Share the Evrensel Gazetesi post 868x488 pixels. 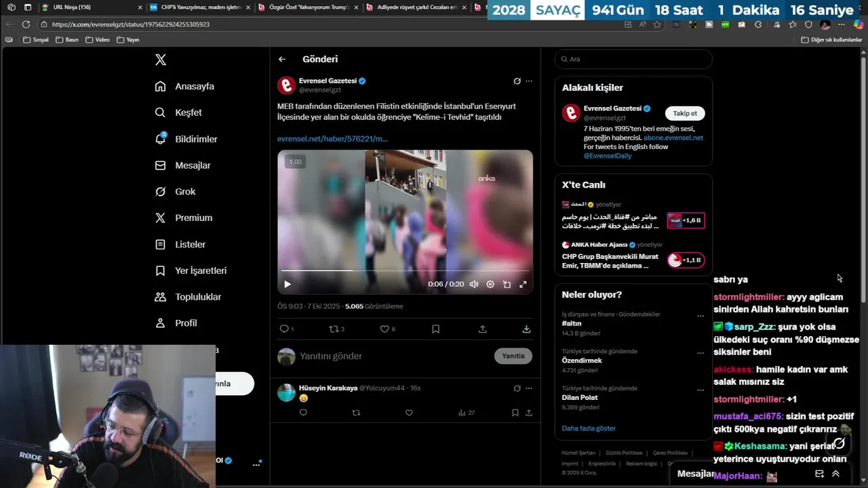pyautogui.click(x=483, y=329)
